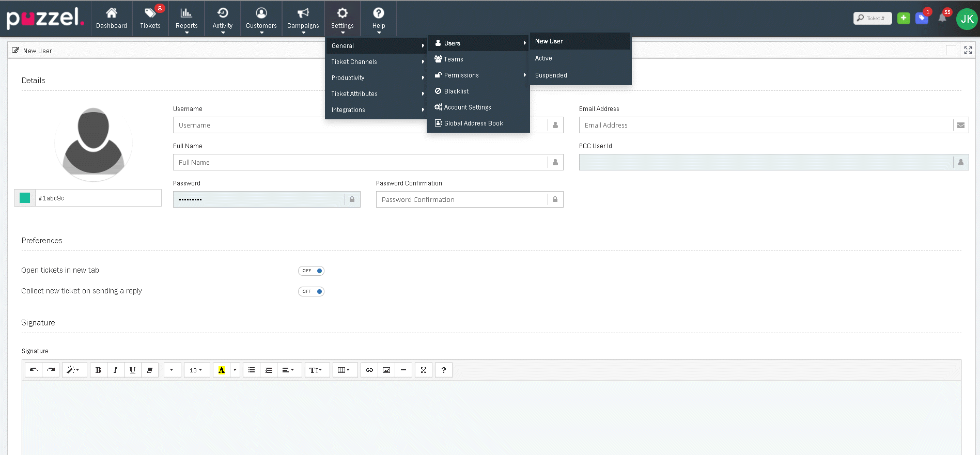Expand the table insert dropdown
Viewport: 980px width, 455px height.
[344, 370]
